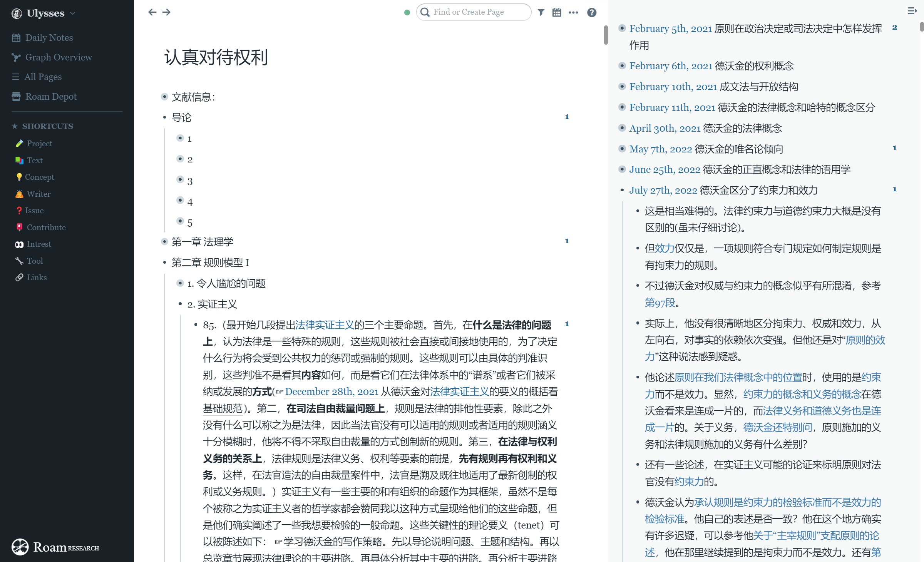The width and height of the screenshot is (924, 562).
Task: Click the Contribute shortcut icon
Action: (x=19, y=227)
